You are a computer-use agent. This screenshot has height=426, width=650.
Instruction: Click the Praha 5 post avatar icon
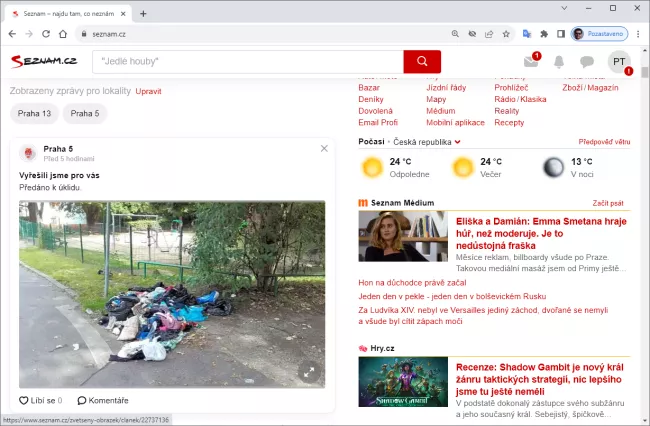click(29, 153)
